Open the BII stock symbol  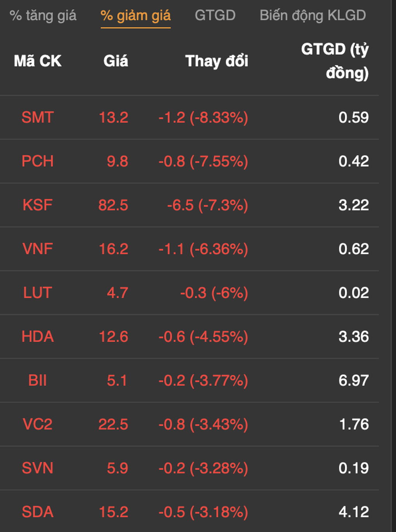[x=37, y=380]
